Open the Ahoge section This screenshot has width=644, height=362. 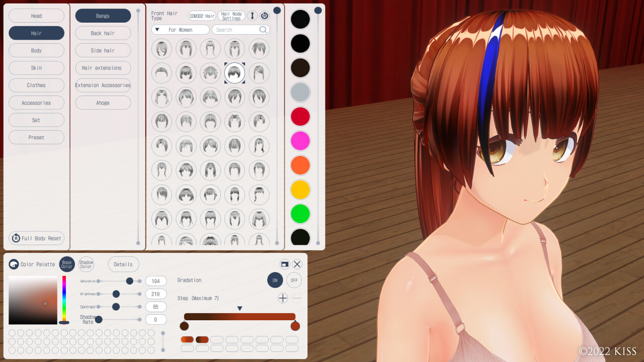tap(103, 103)
